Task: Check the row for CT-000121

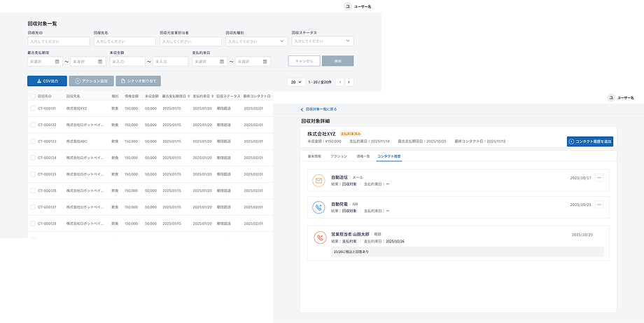Action: [32, 109]
